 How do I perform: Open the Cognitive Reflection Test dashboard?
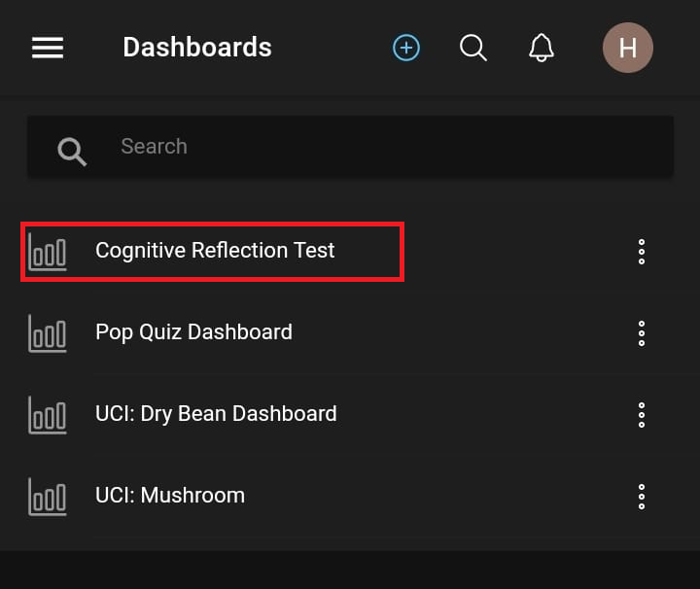(215, 251)
